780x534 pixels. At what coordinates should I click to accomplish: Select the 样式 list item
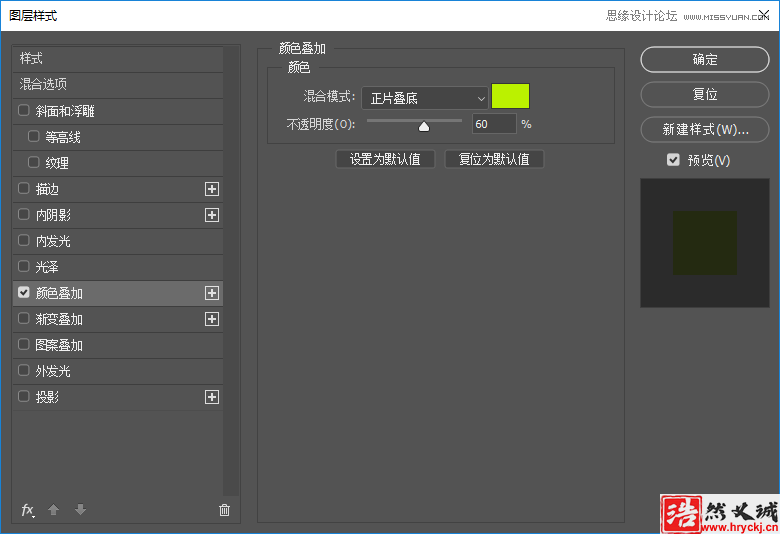coord(118,59)
